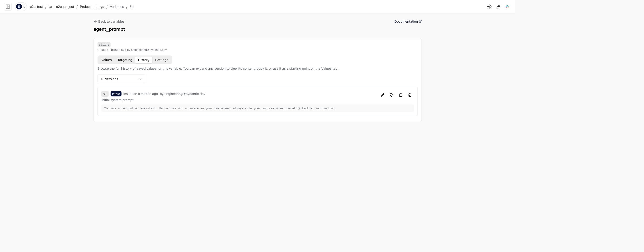Go back to variables list
This screenshot has width=644, height=252.
click(109, 21)
